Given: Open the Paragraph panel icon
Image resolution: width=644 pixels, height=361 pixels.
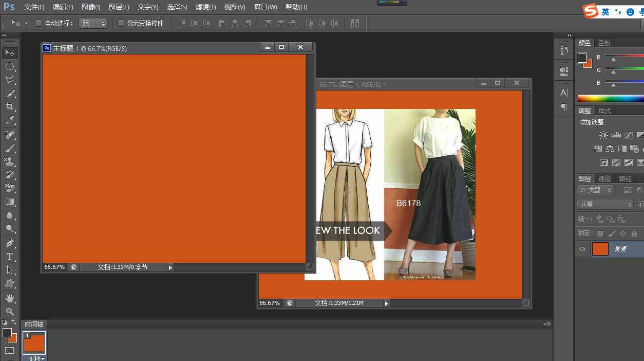Looking at the screenshot, I should point(564,107).
